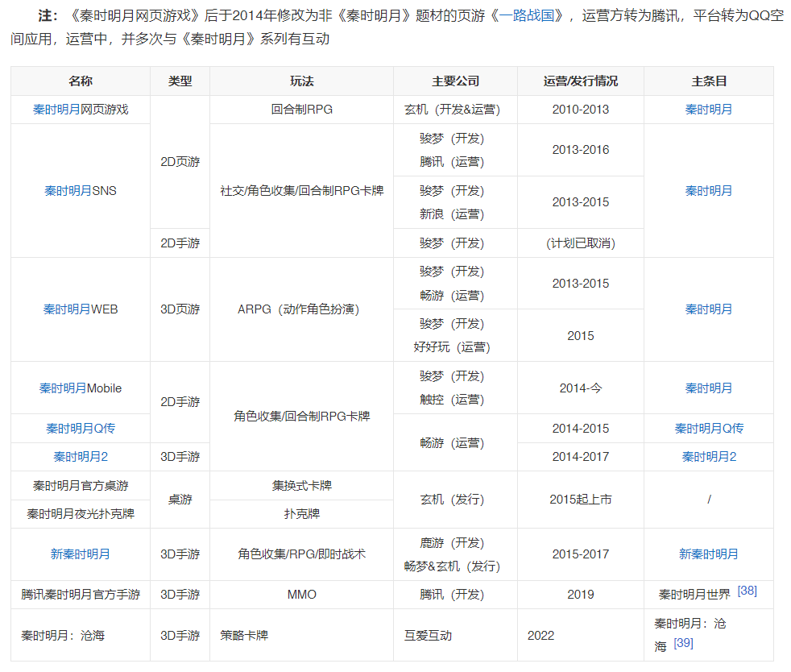The image size is (791, 672).
Task: Select the 畅梦&玄机 (发行) text
Action: coord(452,566)
